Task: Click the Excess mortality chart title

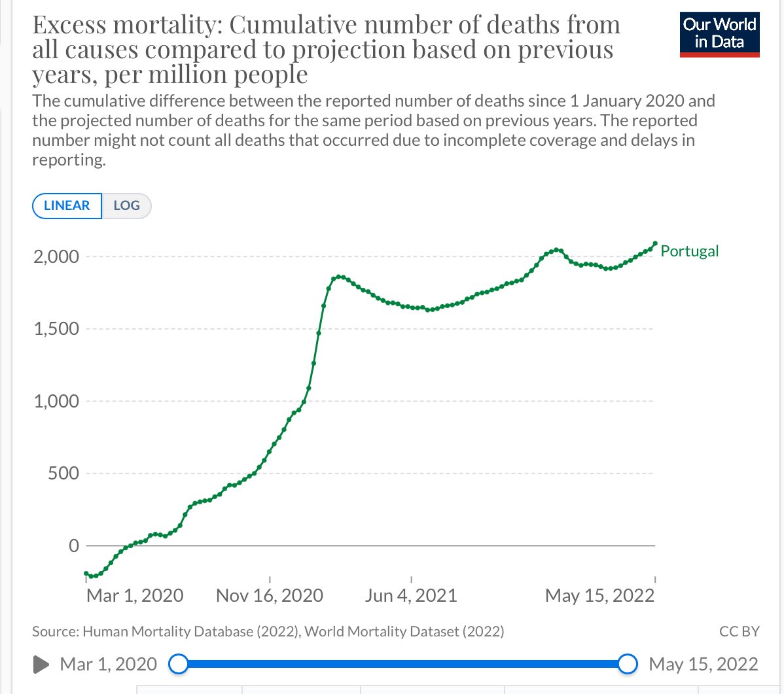Action: (325, 50)
